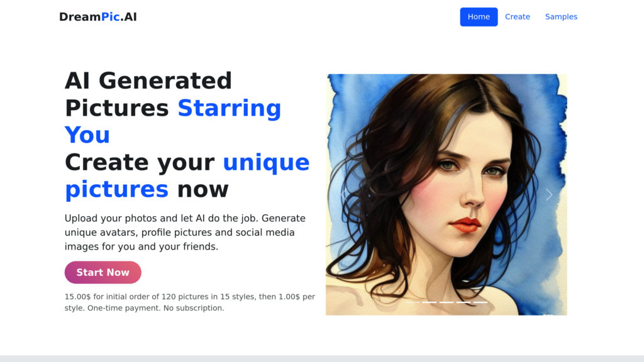Choose the fourth carousel slide indicator
Image resolution: width=644 pixels, height=362 pixels.
(x=464, y=302)
